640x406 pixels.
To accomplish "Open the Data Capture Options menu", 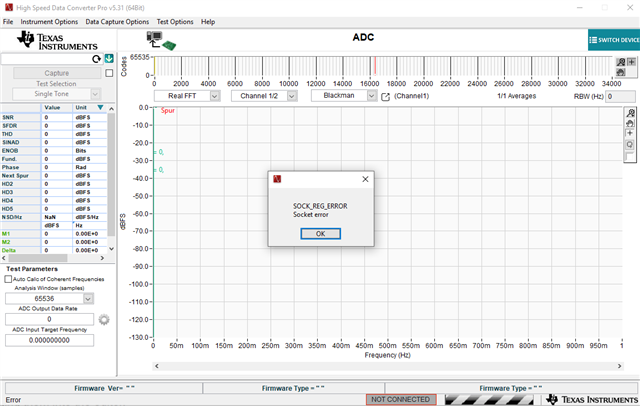I will [117, 22].
